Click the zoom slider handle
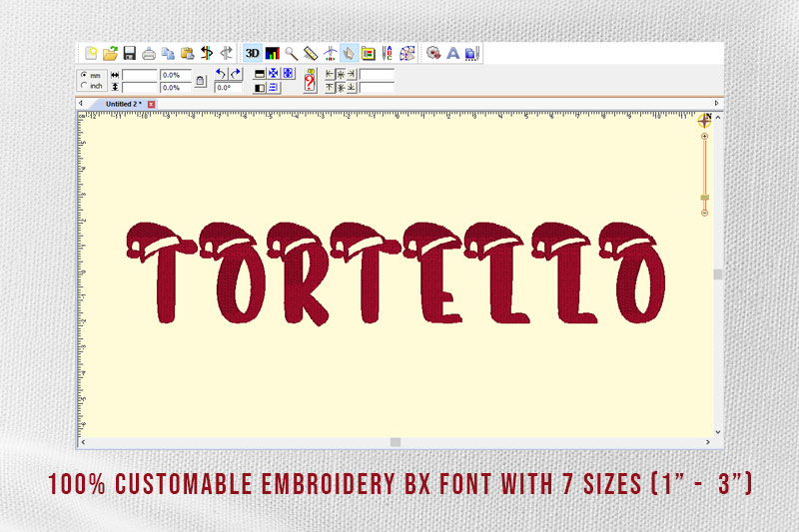The image size is (799, 532). 704,198
